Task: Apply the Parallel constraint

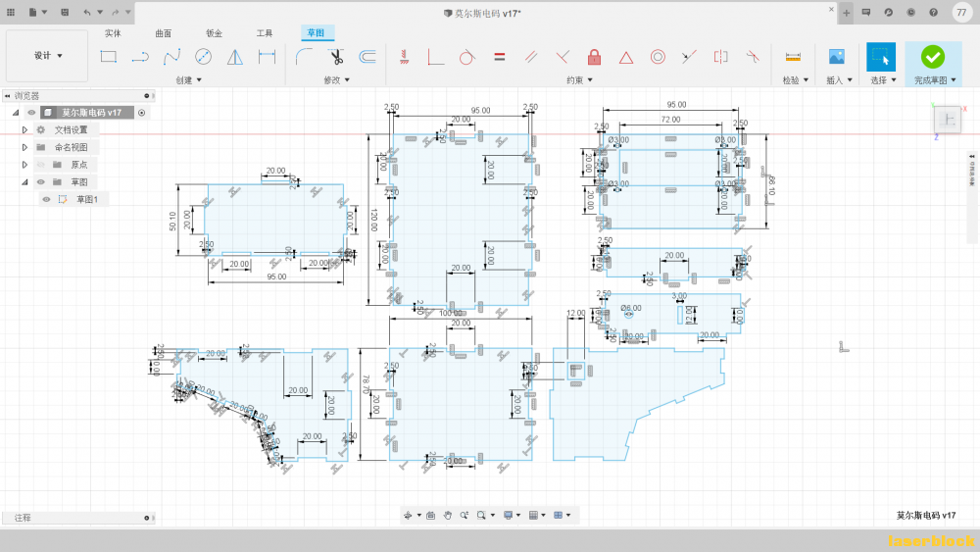Action: pos(531,57)
